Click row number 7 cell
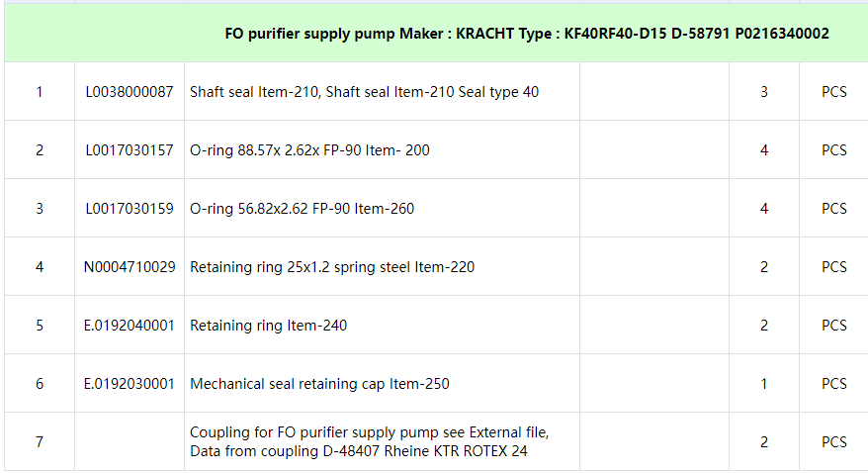 tap(40, 442)
